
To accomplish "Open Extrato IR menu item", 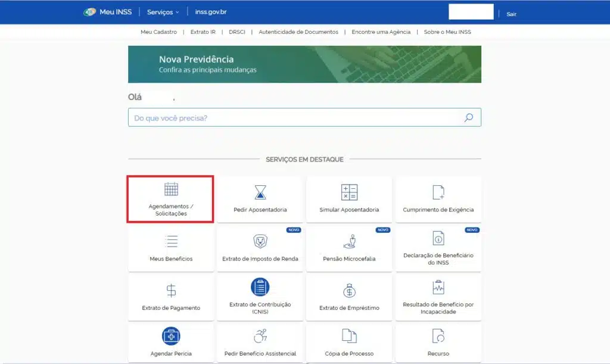I will [203, 32].
